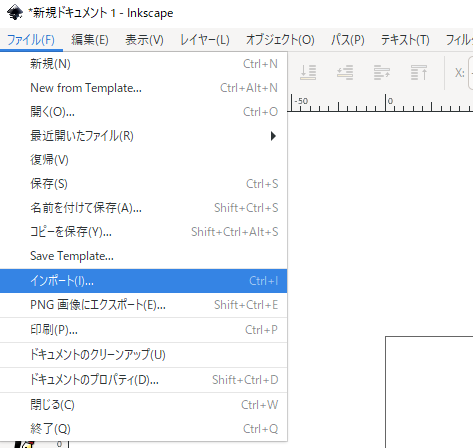Open the パス(P) menu
The width and height of the screenshot is (473, 448).
[x=348, y=40]
